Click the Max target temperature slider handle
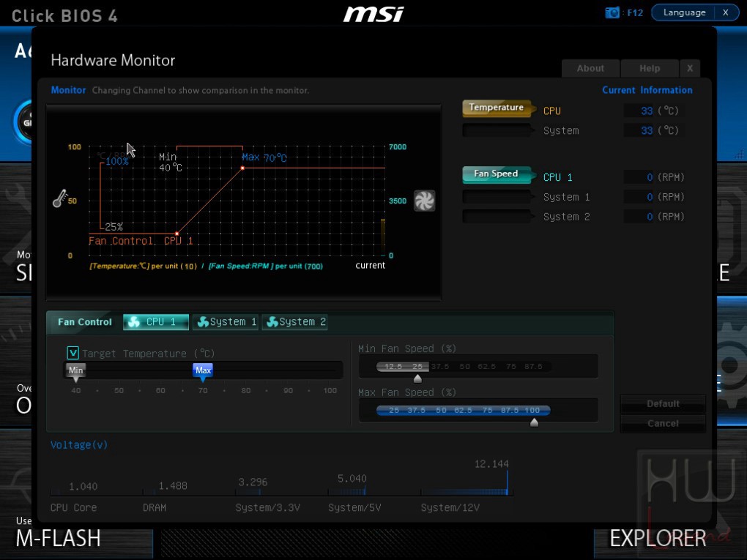Screen dimensions: 747x560 coord(203,371)
